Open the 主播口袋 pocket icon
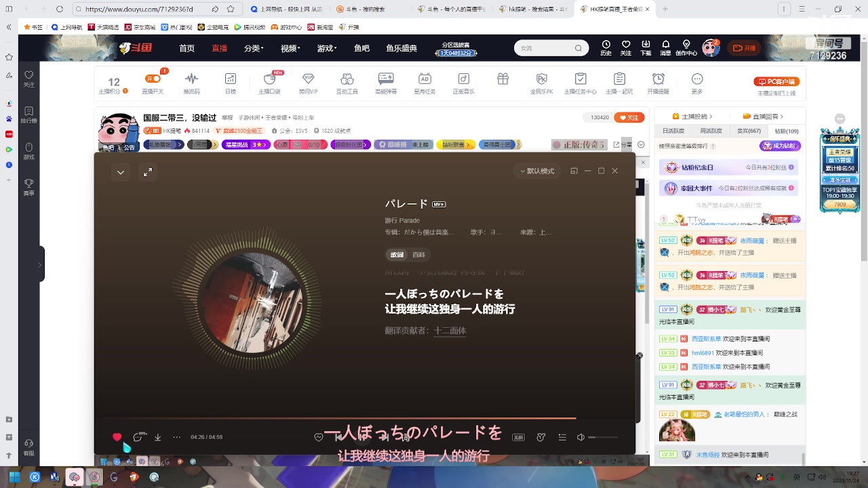Image resolution: width=868 pixels, height=488 pixels. (269, 83)
